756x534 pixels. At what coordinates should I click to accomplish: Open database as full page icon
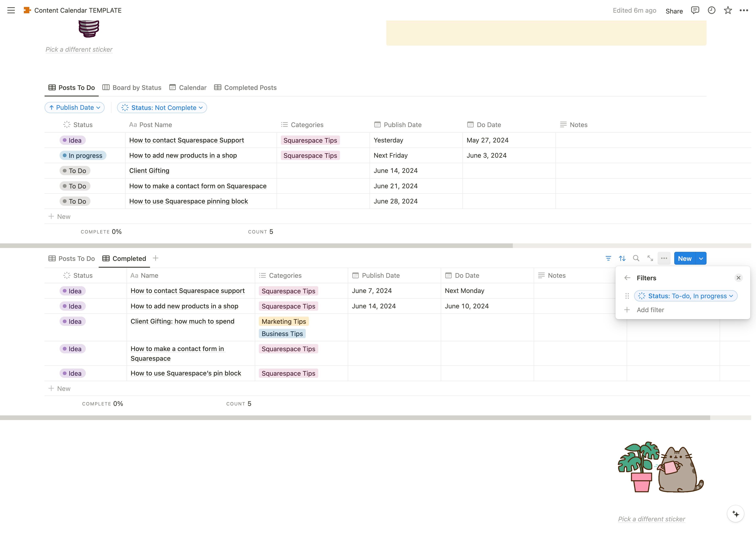pyautogui.click(x=650, y=258)
